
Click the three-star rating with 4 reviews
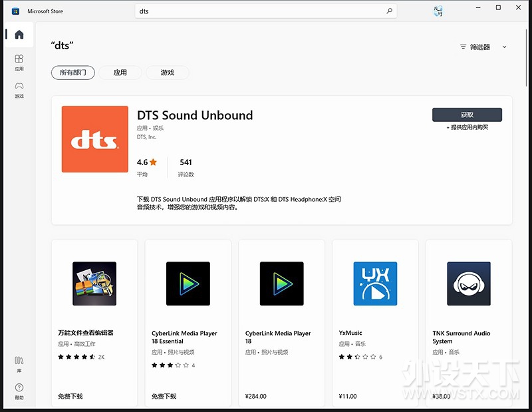coord(173,365)
